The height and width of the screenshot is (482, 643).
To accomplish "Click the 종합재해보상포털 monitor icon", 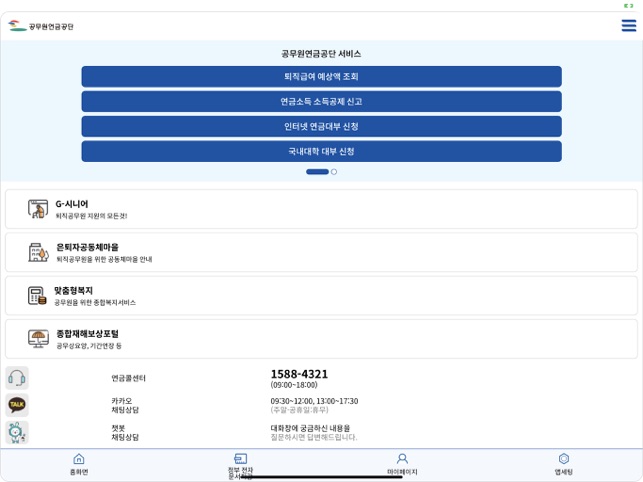I will click(x=38, y=339).
